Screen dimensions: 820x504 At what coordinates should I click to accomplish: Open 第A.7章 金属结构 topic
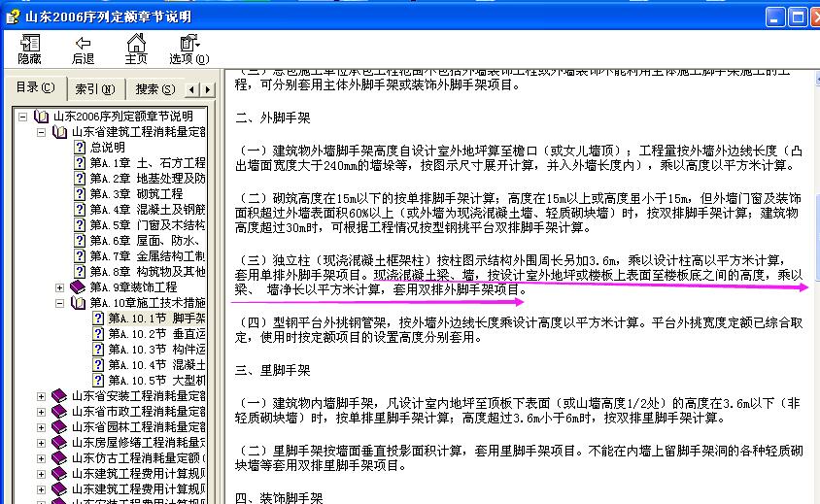click(148, 256)
